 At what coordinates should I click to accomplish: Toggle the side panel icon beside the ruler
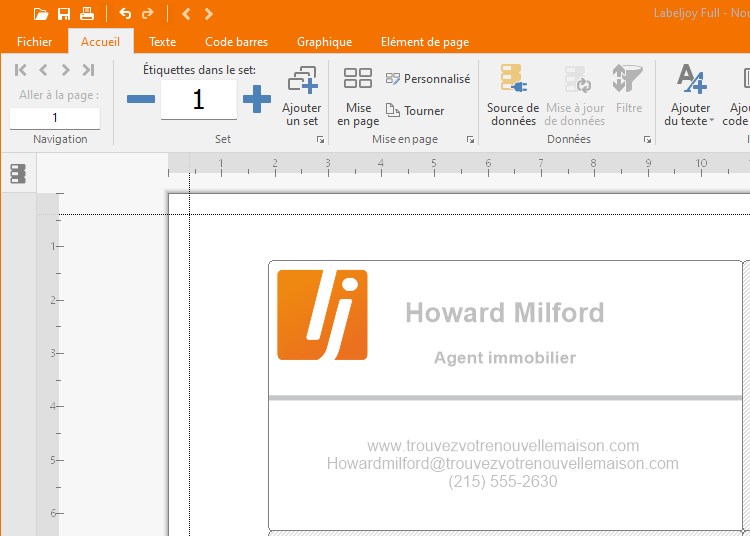click(x=18, y=174)
